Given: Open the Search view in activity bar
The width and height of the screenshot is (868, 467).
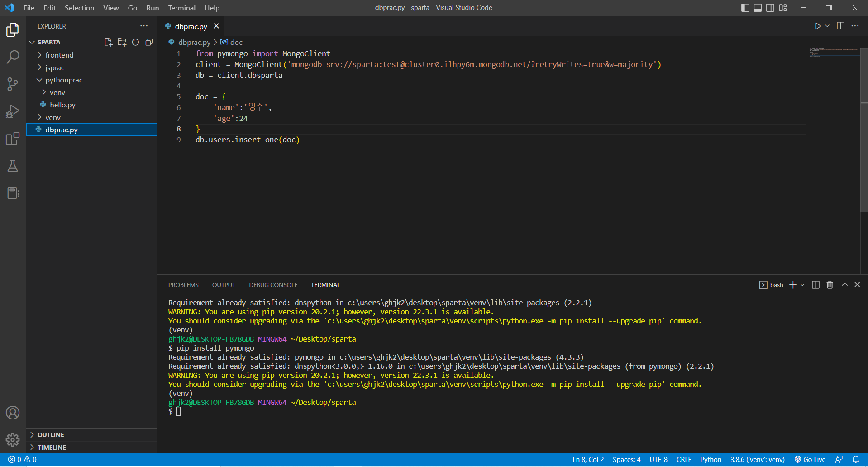Looking at the screenshot, I should click(13, 57).
